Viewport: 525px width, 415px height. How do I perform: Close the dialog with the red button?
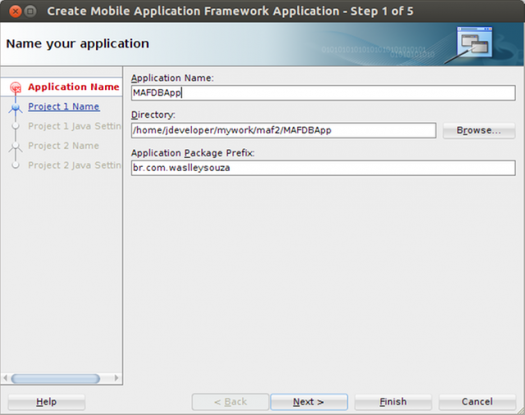(x=15, y=11)
